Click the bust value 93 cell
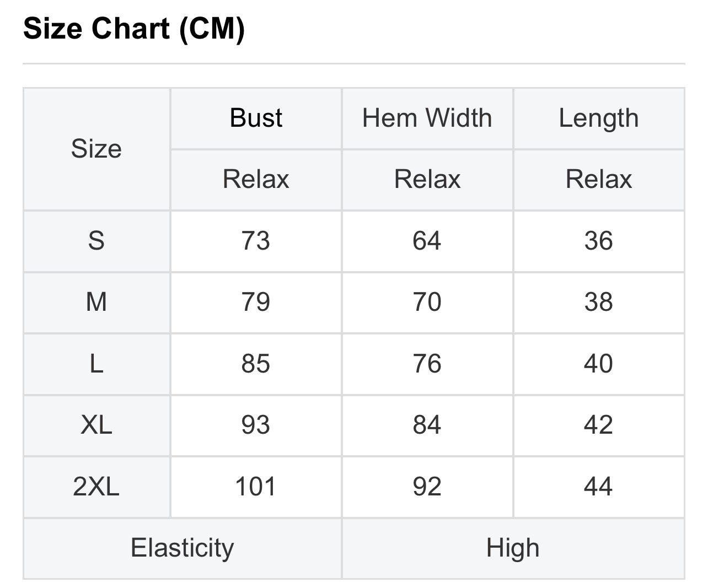This screenshot has height=588, width=708. 256,425
